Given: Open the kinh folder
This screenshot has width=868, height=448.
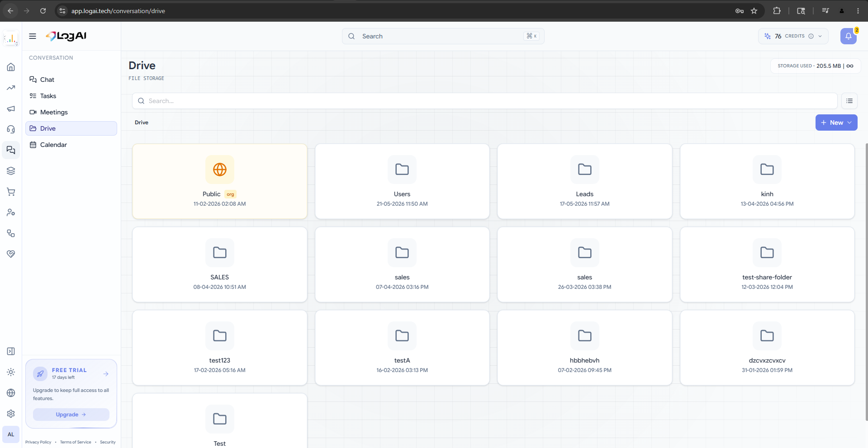Looking at the screenshot, I should (767, 181).
